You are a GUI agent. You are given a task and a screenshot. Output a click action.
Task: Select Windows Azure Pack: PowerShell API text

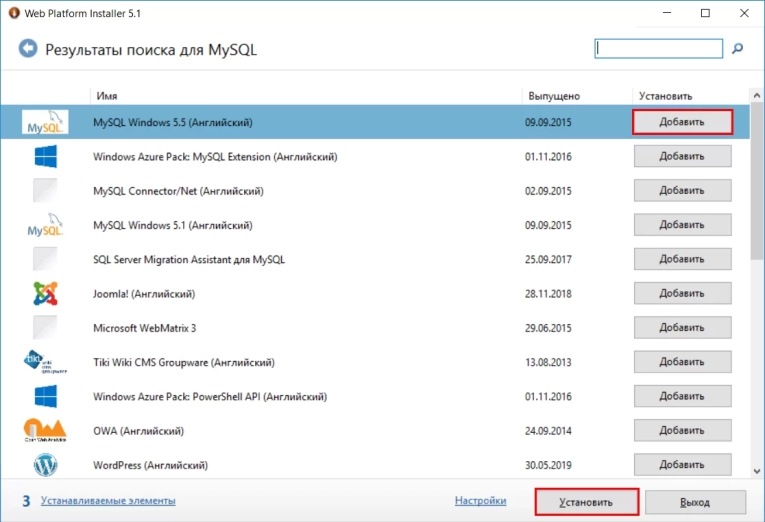click(210, 397)
